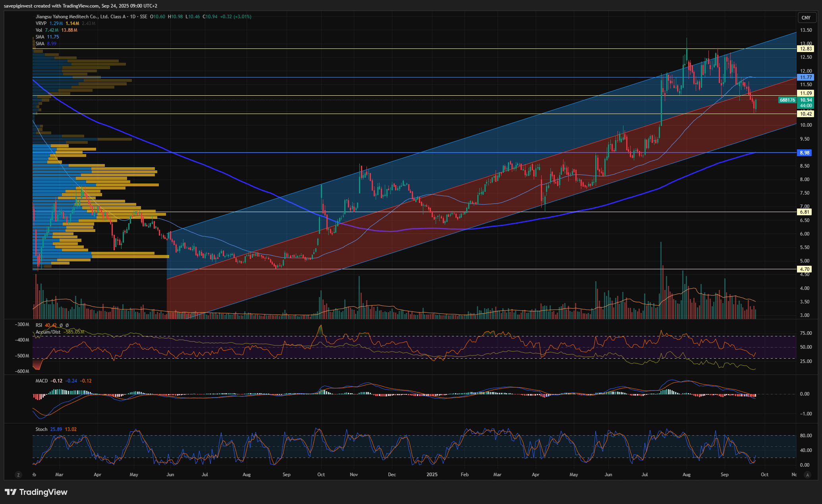Click the A auto-scale icon, bottom right

pyautogui.click(x=807, y=475)
